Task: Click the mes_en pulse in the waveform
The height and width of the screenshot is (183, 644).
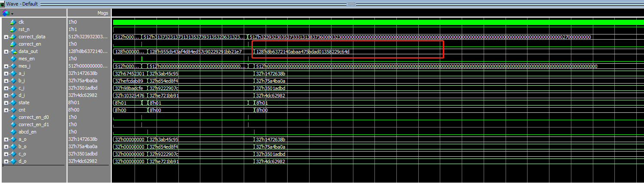Action: (x=142, y=59)
